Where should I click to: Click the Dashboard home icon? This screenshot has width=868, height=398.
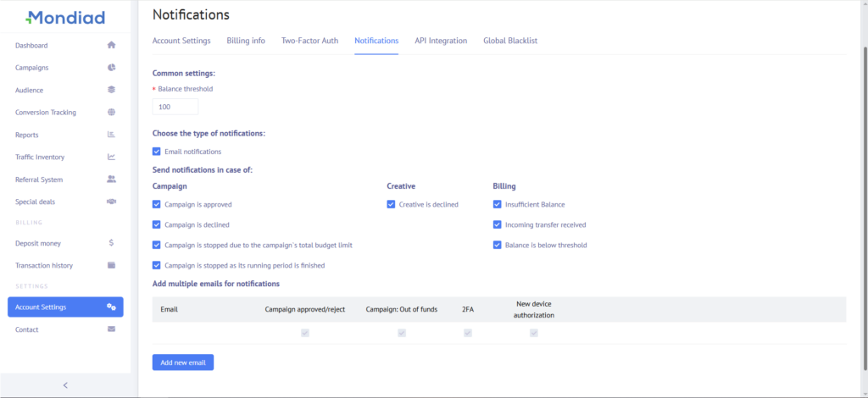(x=111, y=46)
